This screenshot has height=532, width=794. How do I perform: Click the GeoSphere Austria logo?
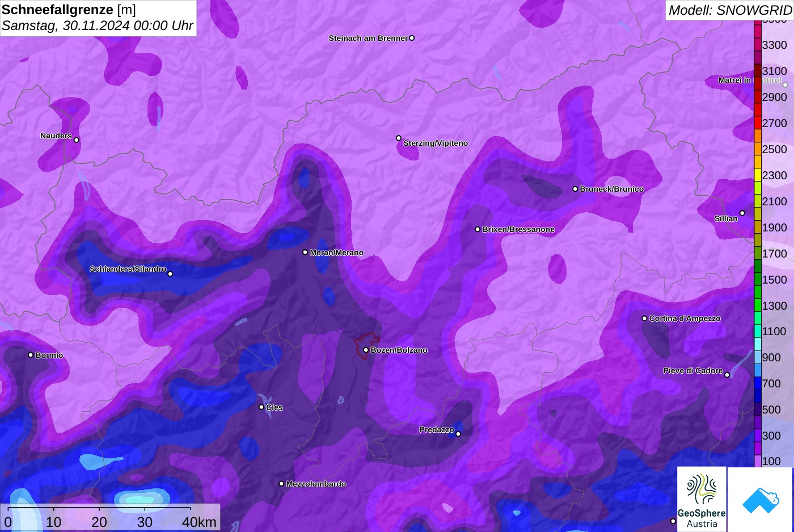click(702, 499)
